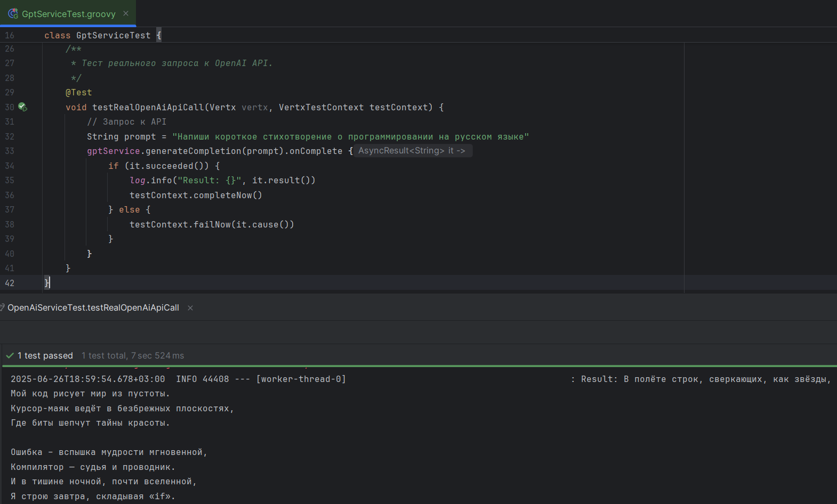The image size is (837, 504).
Task: Click console line 'Мой код рисует мир из пустоты.'
Action: [91, 394]
